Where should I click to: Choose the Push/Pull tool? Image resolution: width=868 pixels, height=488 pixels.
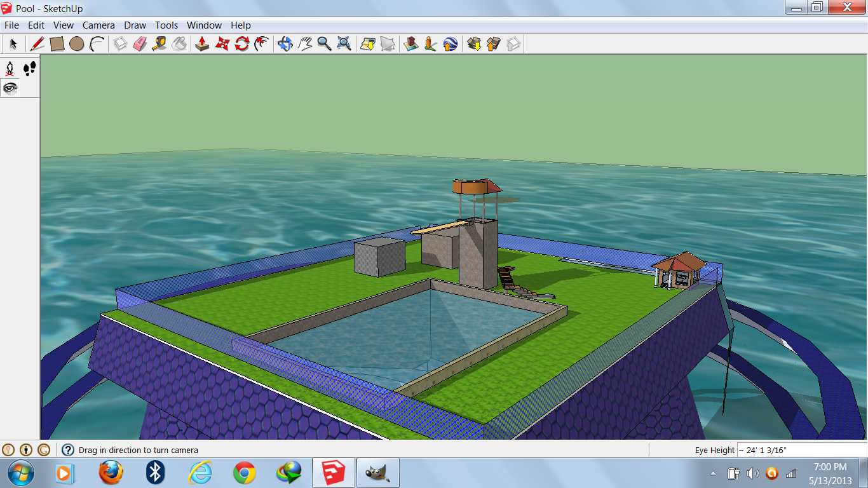coord(202,44)
